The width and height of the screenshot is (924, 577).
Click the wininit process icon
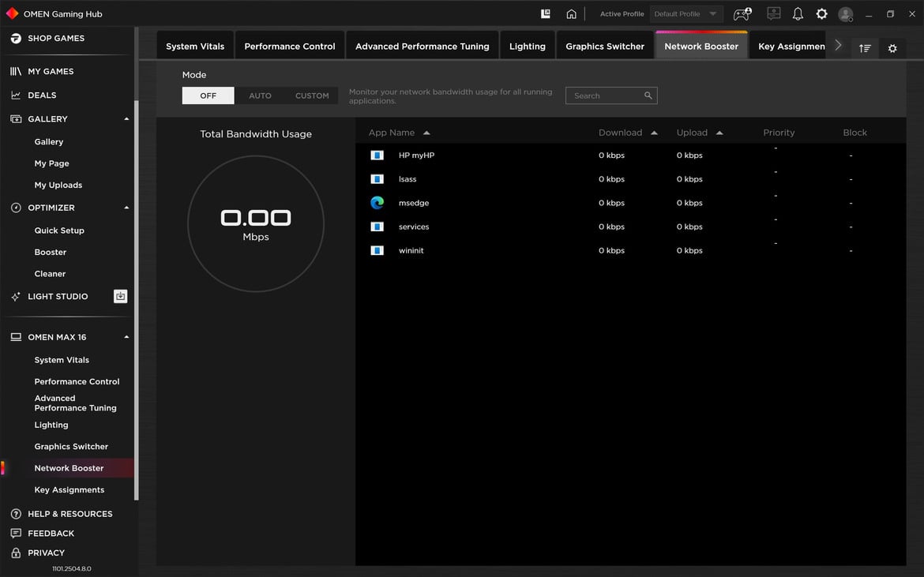(377, 250)
